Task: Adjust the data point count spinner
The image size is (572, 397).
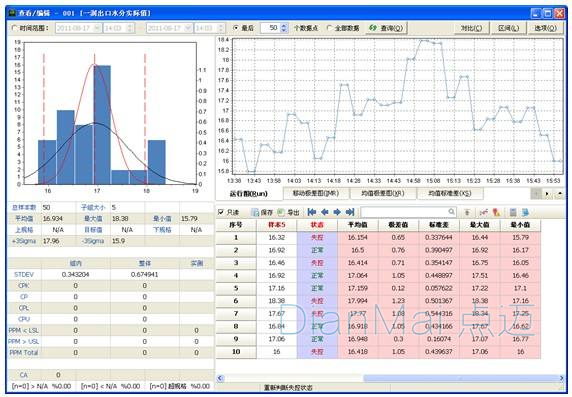Action: coord(284,28)
